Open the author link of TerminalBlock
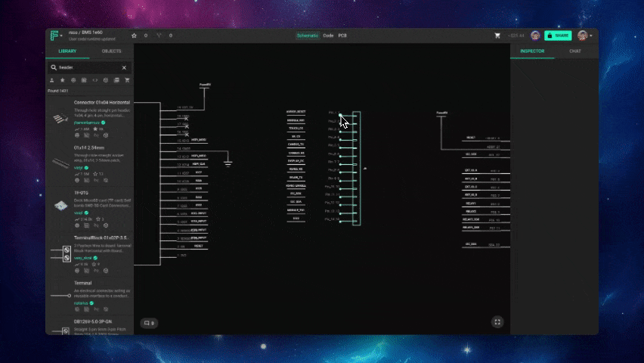This screenshot has height=363, width=644. point(83,258)
